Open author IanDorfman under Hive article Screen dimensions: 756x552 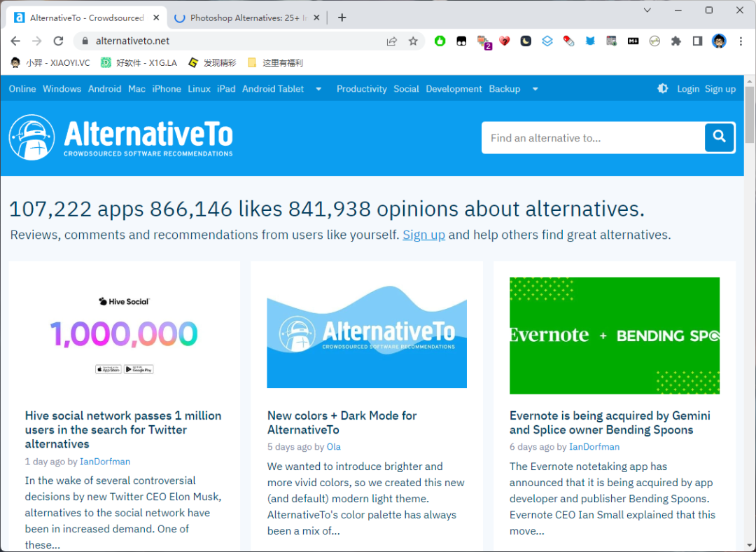[x=105, y=462]
